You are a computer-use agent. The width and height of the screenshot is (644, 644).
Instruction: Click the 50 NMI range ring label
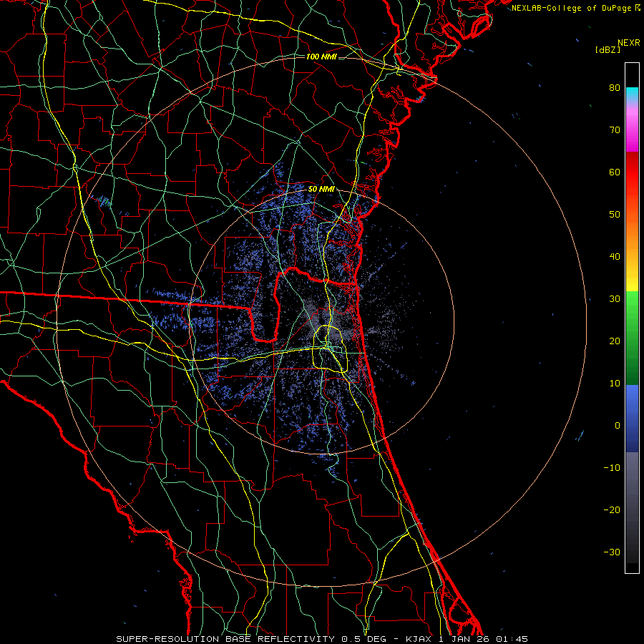(x=321, y=190)
